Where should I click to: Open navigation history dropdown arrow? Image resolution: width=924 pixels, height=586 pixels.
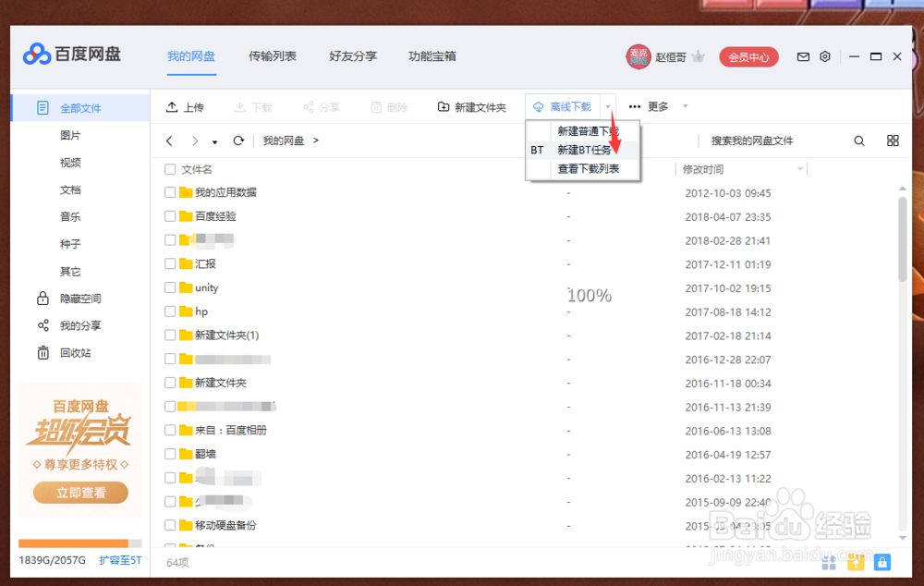coord(214,142)
